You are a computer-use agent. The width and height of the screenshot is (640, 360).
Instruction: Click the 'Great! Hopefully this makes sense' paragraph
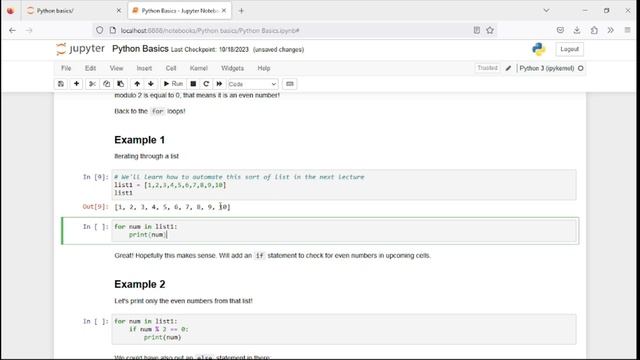273,256
